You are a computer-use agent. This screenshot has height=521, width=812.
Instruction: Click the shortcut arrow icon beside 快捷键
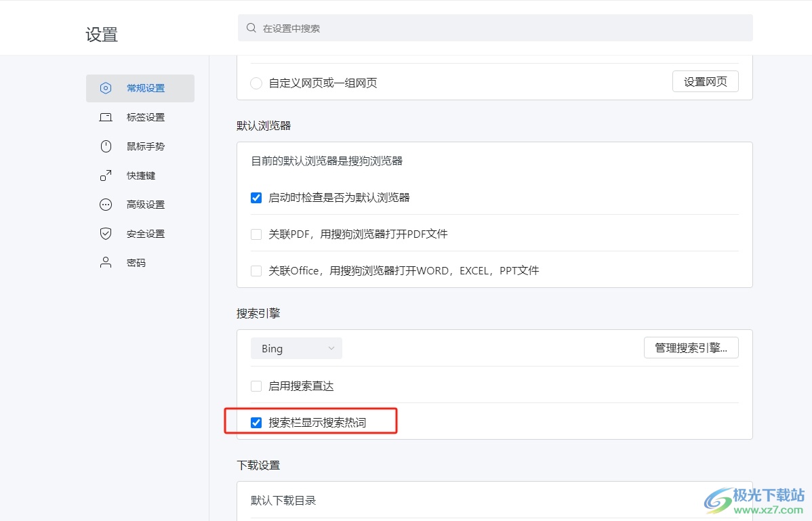(x=106, y=175)
